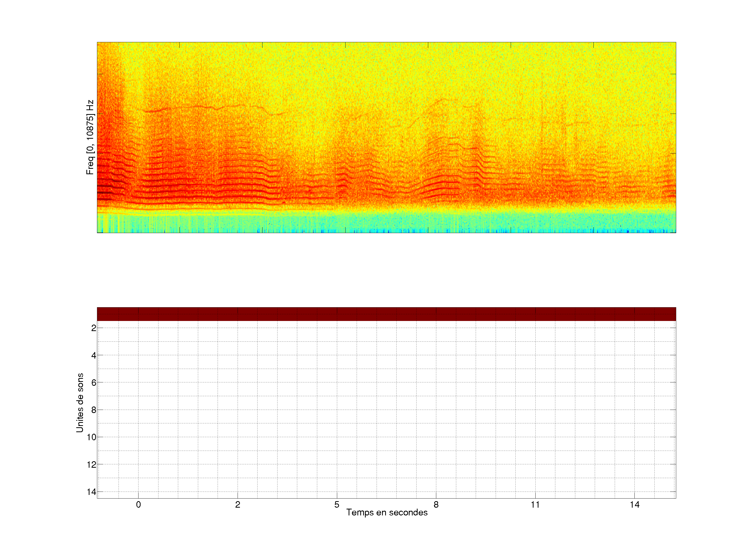The image size is (747, 560).
Task: Click y-axis tick label '8' on lower plot
Action: click(94, 410)
